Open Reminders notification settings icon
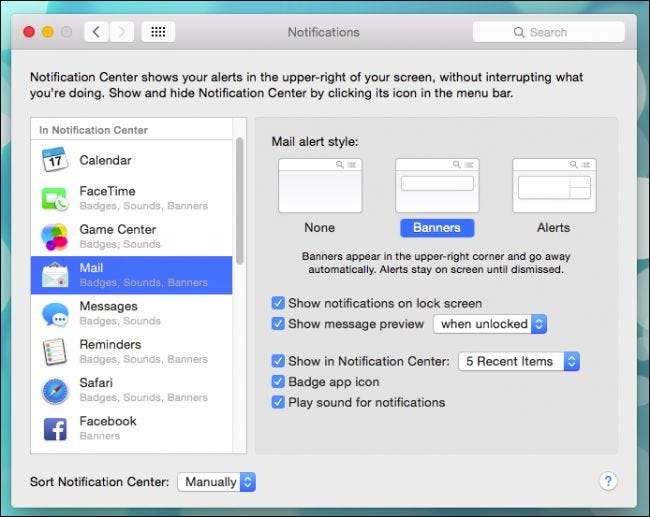The width and height of the screenshot is (650, 517). pos(54,351)
